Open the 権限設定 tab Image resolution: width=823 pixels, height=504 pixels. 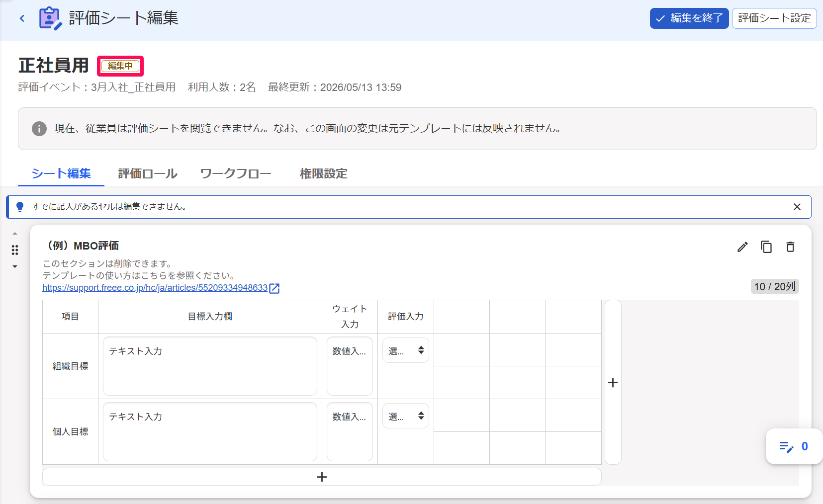click(324, 173)
